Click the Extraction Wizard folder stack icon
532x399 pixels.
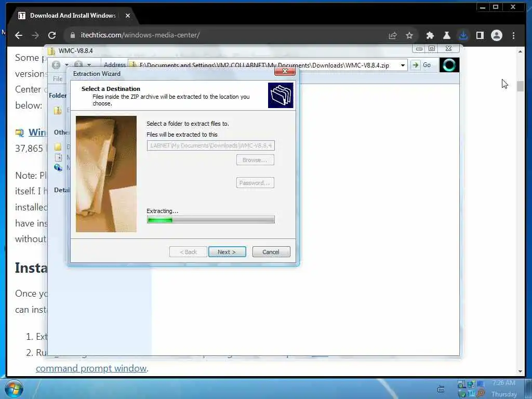point(281,96)
